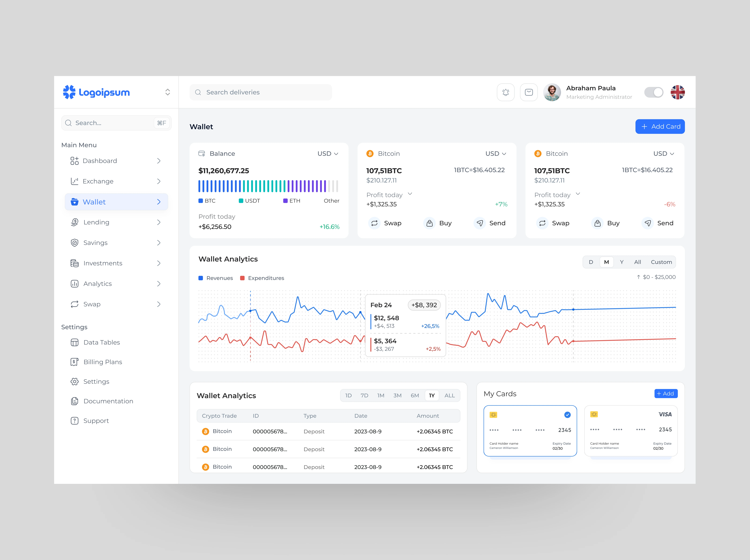Expand the Savings menu chevron
The width and height of the screenshot is (750, 560).
tap(159, 243)
